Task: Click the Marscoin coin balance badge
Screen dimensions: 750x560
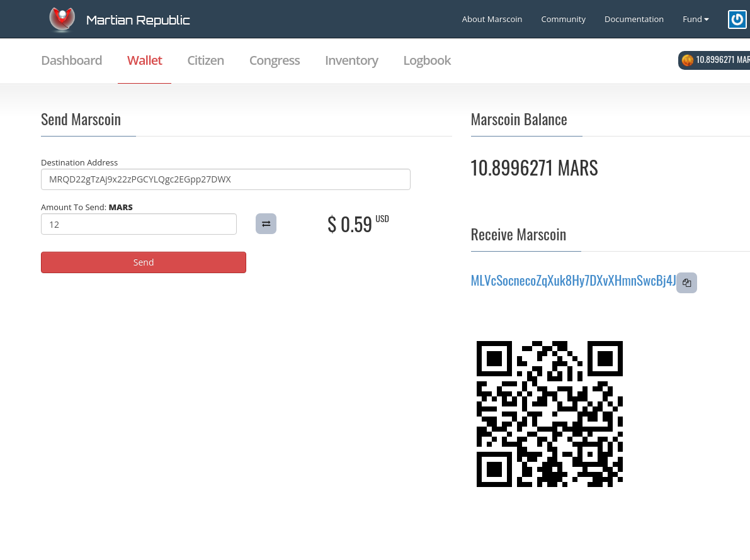Action: (714, 60)
